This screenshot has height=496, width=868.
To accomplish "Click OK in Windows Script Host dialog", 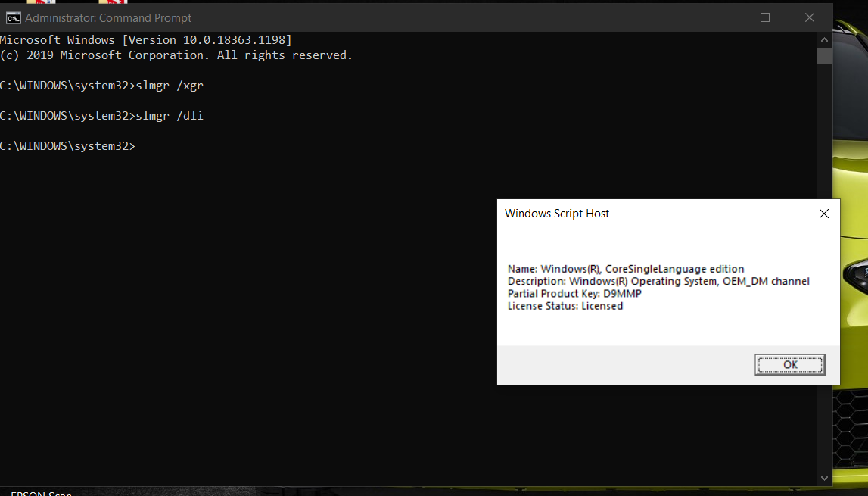I will [x=790, y=365].
